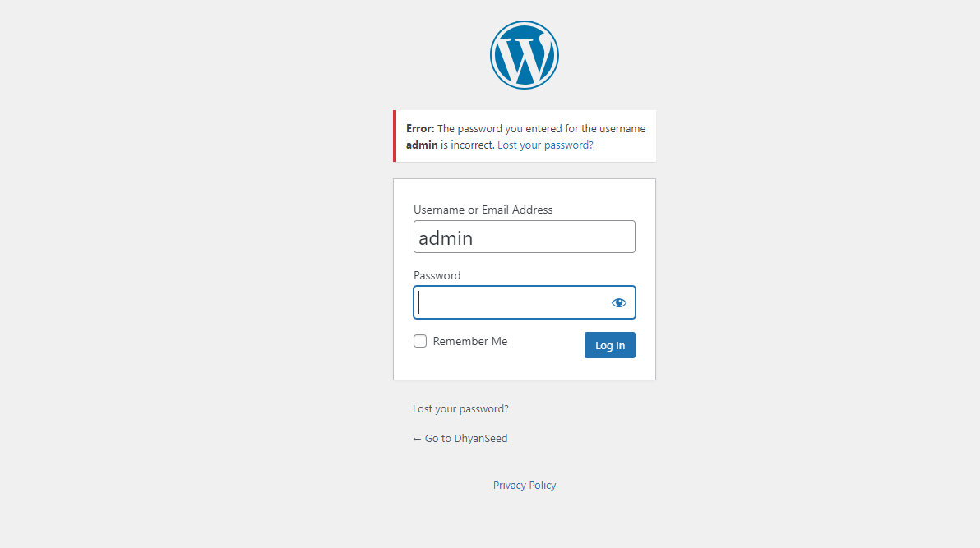Click the left arrow before Go to DhyanSeed
The image size is (980, 548).
[x=417, y=439]
